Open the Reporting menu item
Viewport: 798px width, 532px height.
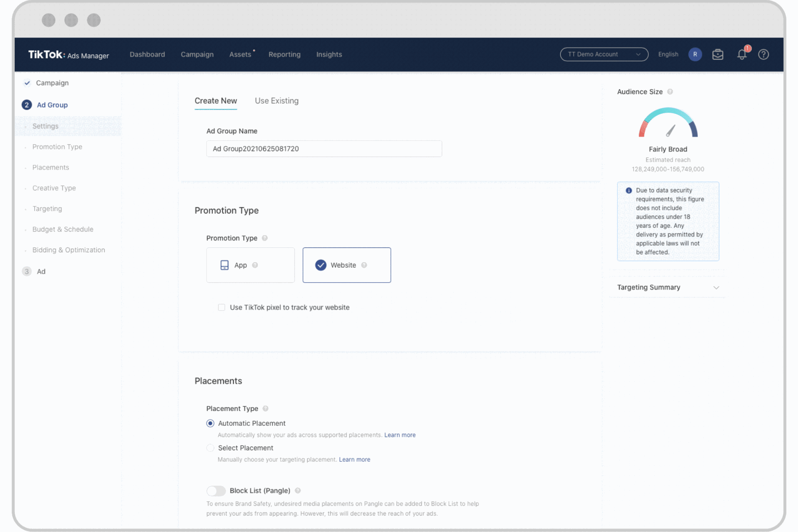point(284,54)
